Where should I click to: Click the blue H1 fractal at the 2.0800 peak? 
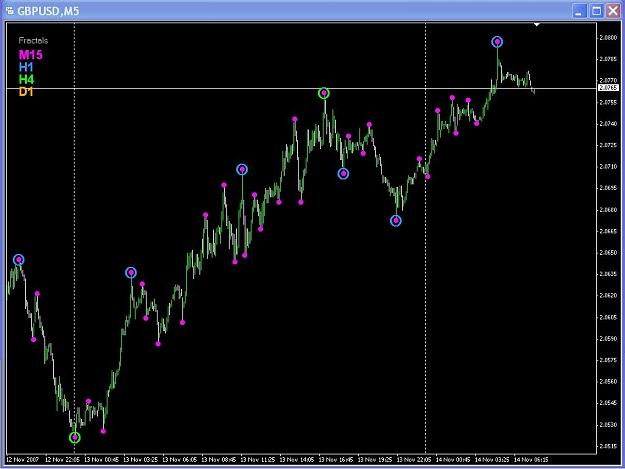tap(497, 42)
